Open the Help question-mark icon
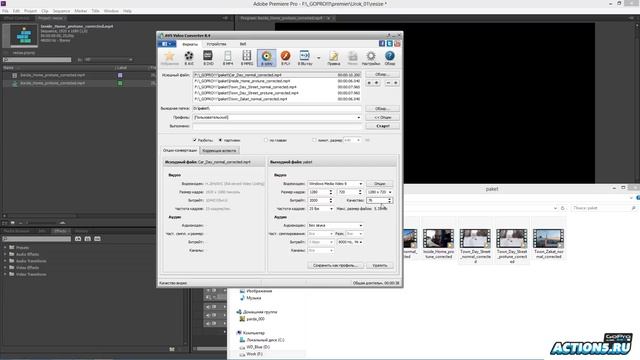Screen dimensions: 640x360 (x=390, y=58)
